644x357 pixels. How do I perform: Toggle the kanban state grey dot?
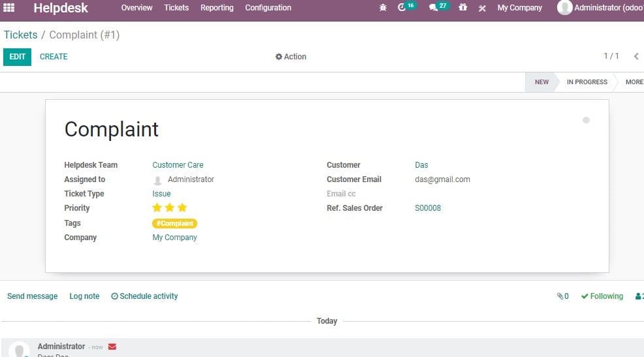click(x=586, y=120)
